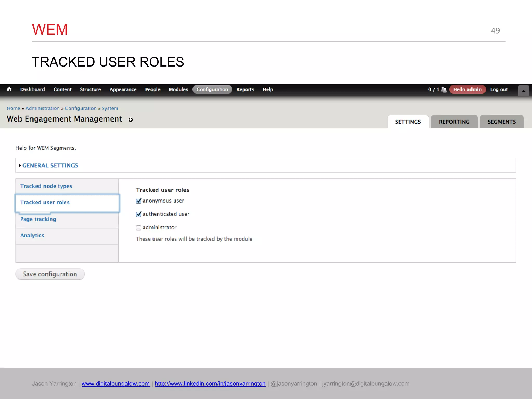
Task: Switch to the Segments tab
Action: tap(501, 122)
